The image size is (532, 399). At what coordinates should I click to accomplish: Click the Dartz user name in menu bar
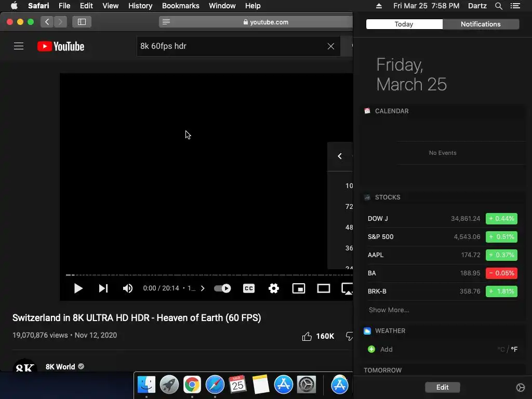477,6
